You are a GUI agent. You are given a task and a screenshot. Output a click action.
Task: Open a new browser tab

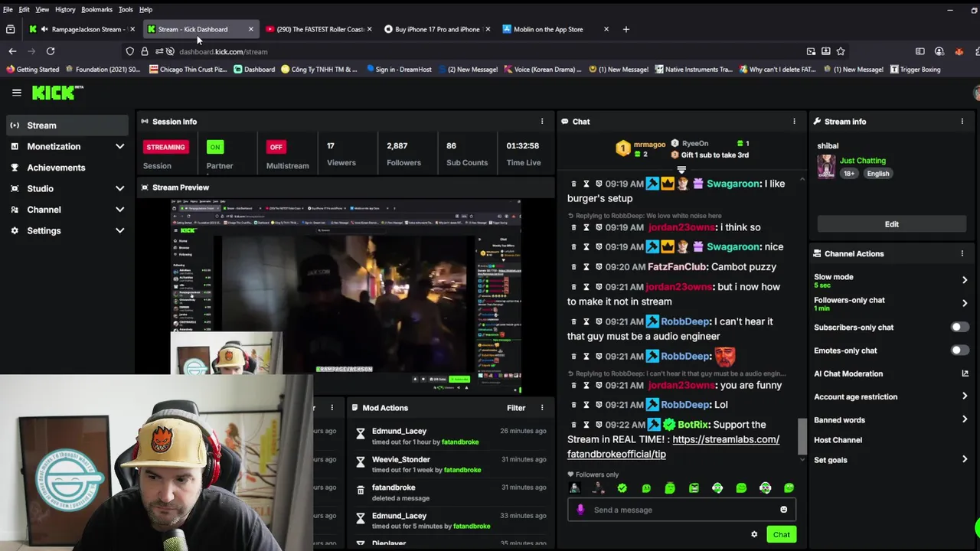point(626,29)
